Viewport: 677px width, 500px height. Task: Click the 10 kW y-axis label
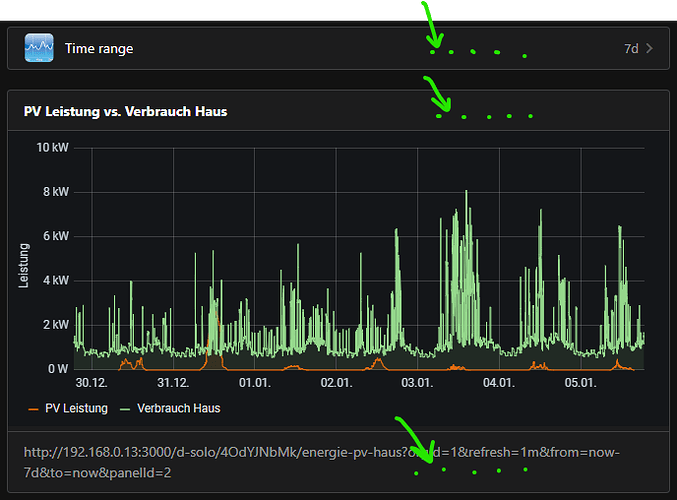click(x=52, y=148)
